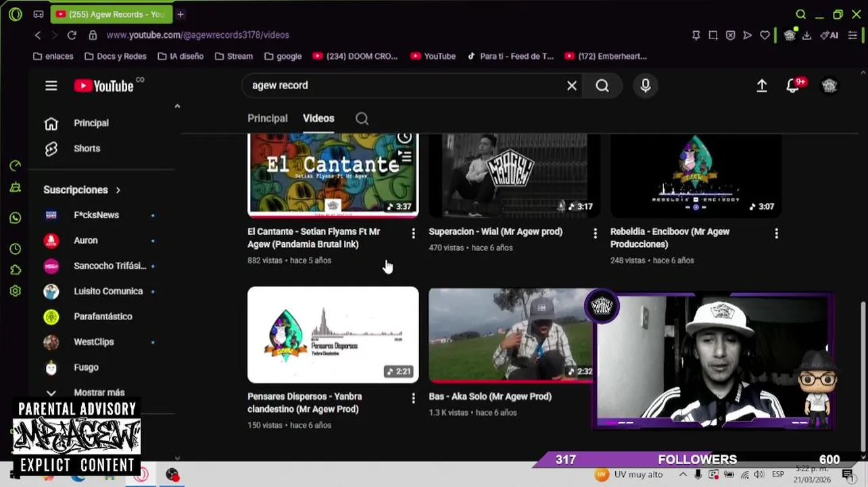868x487 pixels.
Task: Take snapshot from address bar
Action: (713, 35)
